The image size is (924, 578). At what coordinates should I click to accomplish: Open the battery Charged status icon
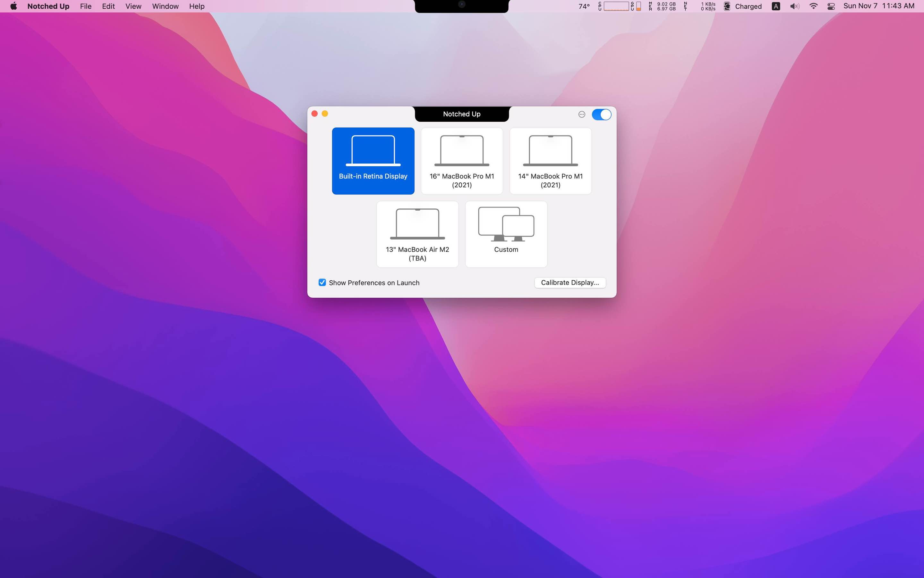coord(743,6)
